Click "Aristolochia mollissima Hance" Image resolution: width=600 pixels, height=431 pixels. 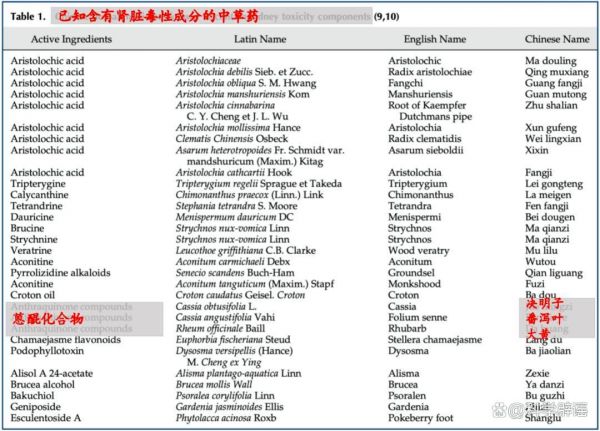238,128
